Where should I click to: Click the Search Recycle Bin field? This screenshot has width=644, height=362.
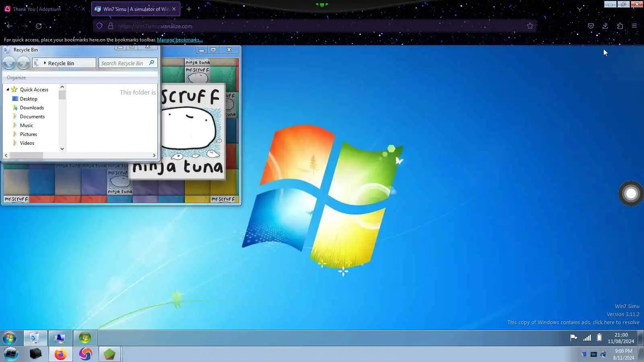coord(128,63)
